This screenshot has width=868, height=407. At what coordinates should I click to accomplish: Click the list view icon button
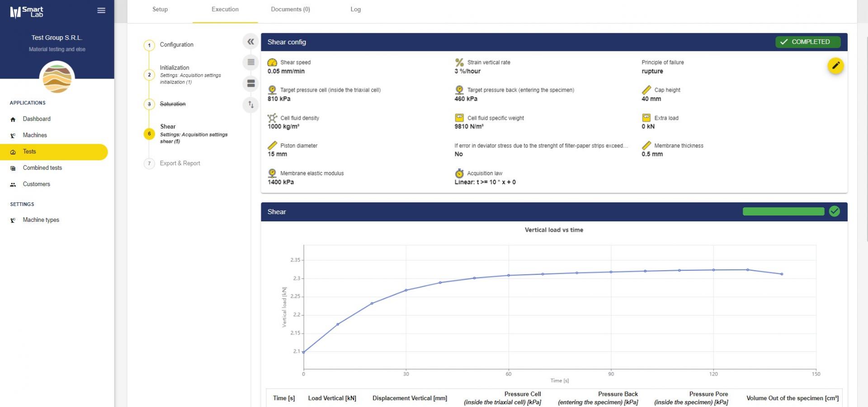pyautogui.click(x=251, y=62)
